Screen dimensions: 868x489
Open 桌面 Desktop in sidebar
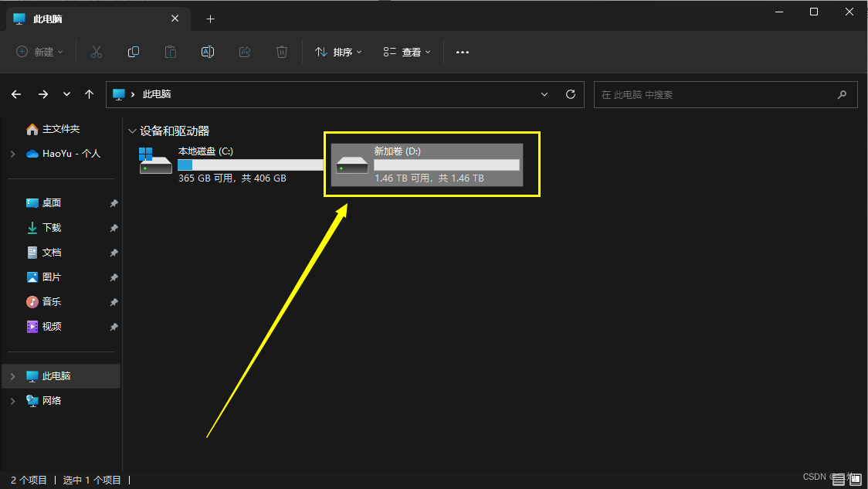44,202
